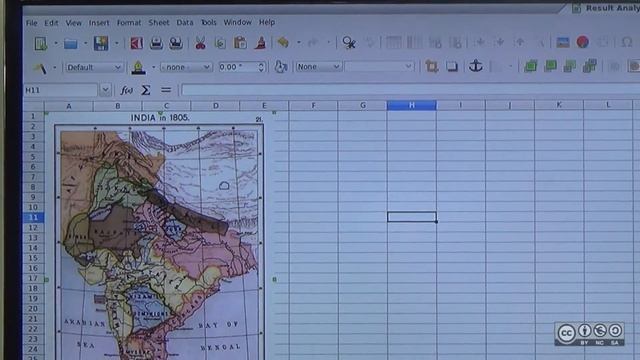Click the Function equals sign icon
Screen dimensions: 640x360
tap(166, 90)
